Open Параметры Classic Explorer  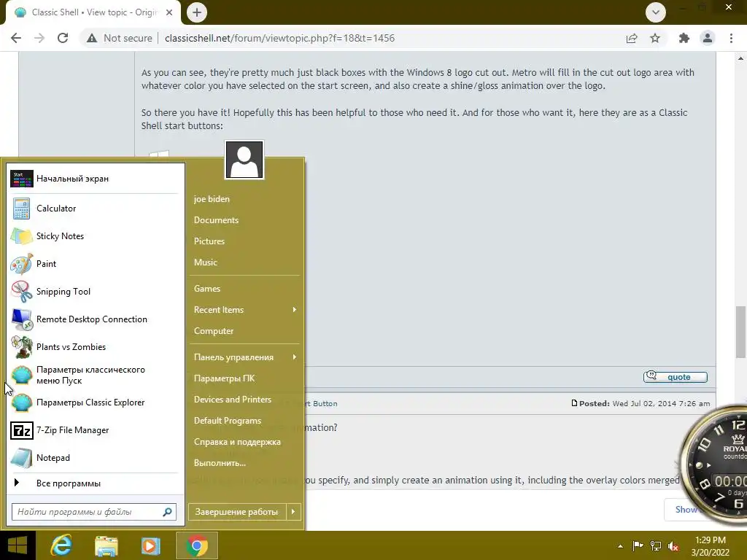(x=94, y=402)
